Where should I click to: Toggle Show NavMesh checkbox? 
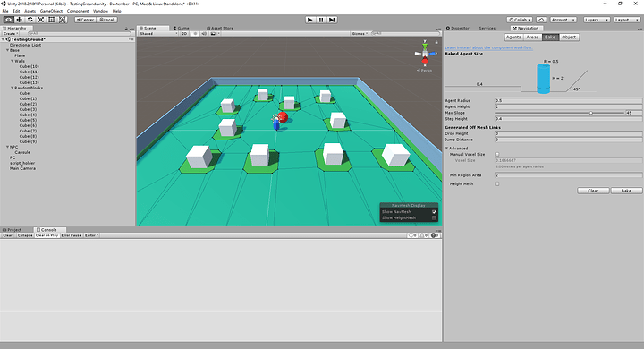tap(434, 212)
